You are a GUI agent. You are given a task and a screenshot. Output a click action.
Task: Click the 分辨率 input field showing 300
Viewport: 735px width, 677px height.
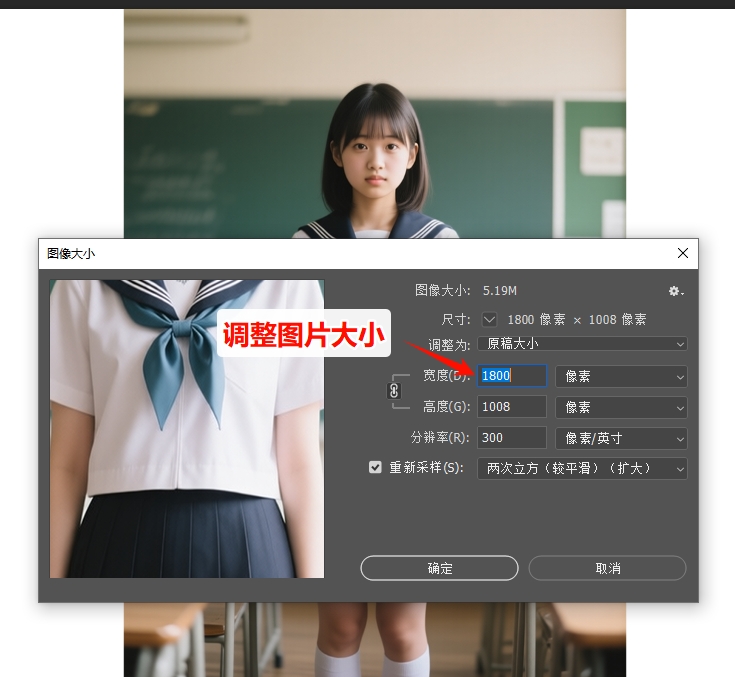coord(512,437)
